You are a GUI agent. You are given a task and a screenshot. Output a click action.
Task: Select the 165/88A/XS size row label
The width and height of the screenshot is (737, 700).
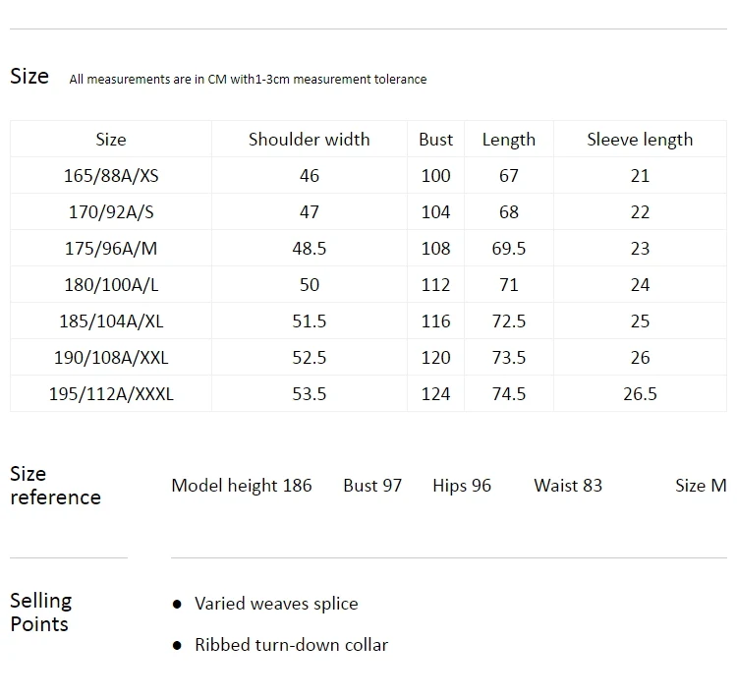(111, 176)
